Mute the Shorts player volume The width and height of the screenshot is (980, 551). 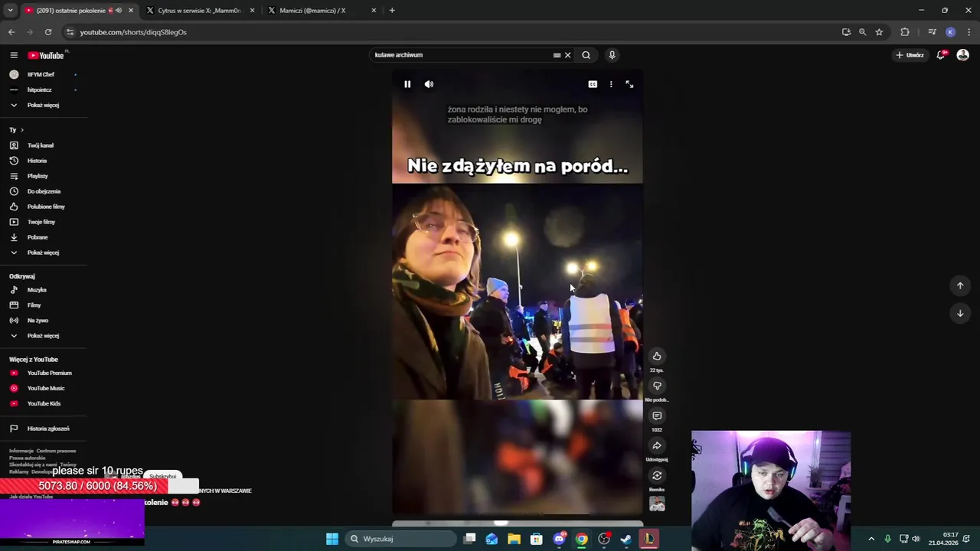[x=429, y=84]
